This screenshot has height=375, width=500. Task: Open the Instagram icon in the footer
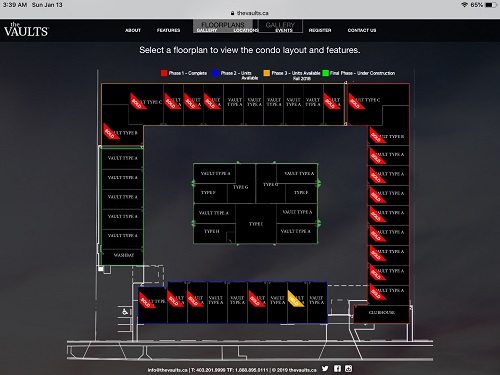[x=348, y=368]
